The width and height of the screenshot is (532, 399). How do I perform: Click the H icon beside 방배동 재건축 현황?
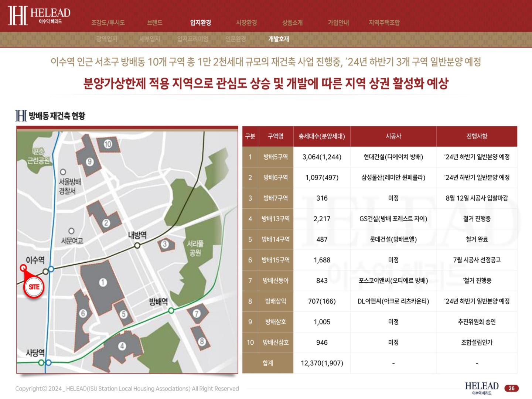(x=21, y=116)
